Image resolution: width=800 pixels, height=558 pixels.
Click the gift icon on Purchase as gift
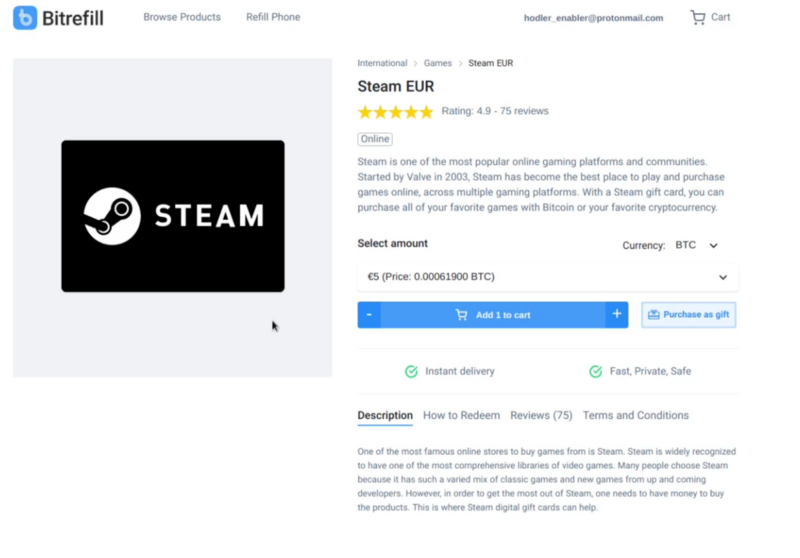tap(654, 315)
